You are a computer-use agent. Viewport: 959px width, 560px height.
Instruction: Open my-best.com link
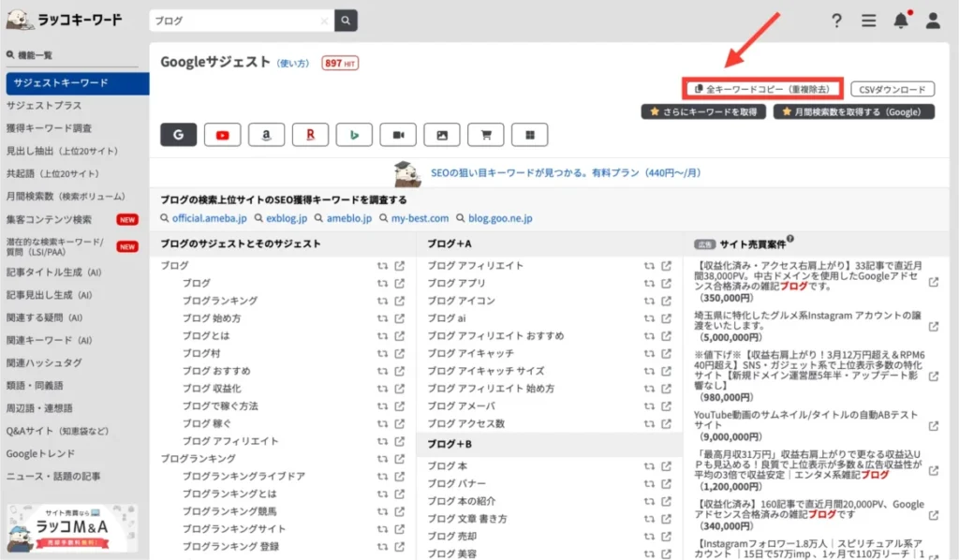pyautogui.click(x=420, y=218)
